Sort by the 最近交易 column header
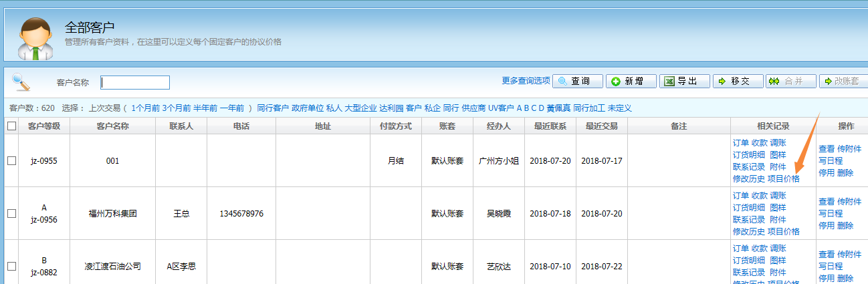The image size is (868, 284). (601, 126)
